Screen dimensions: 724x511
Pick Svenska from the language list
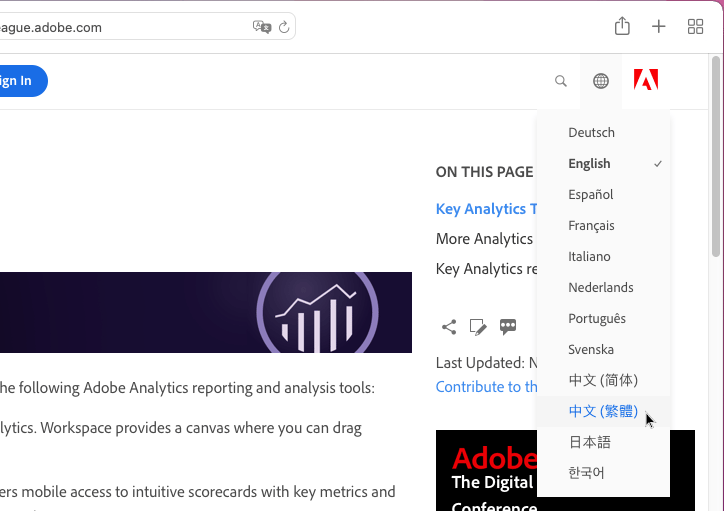pyautogui.click(x=603, y=349)
